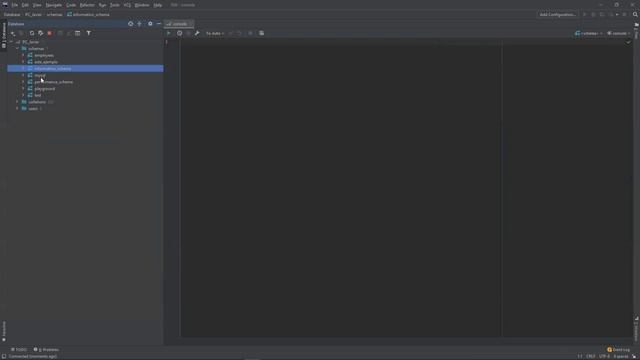The width and height of the screenshot is (640, 360).
Task: Toggle the Database vertical side tab
Action: point(4,36)
